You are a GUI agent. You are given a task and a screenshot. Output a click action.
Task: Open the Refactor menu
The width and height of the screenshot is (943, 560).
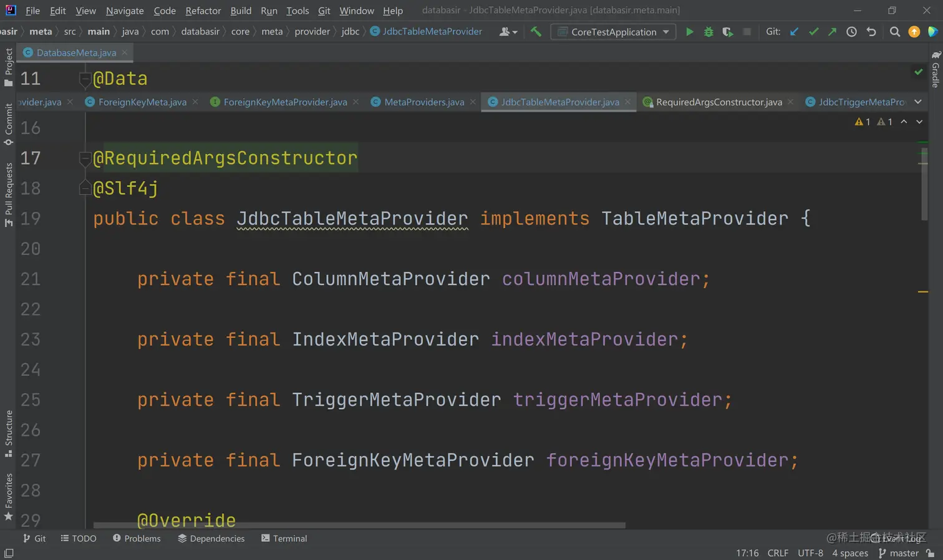[203, 11]
